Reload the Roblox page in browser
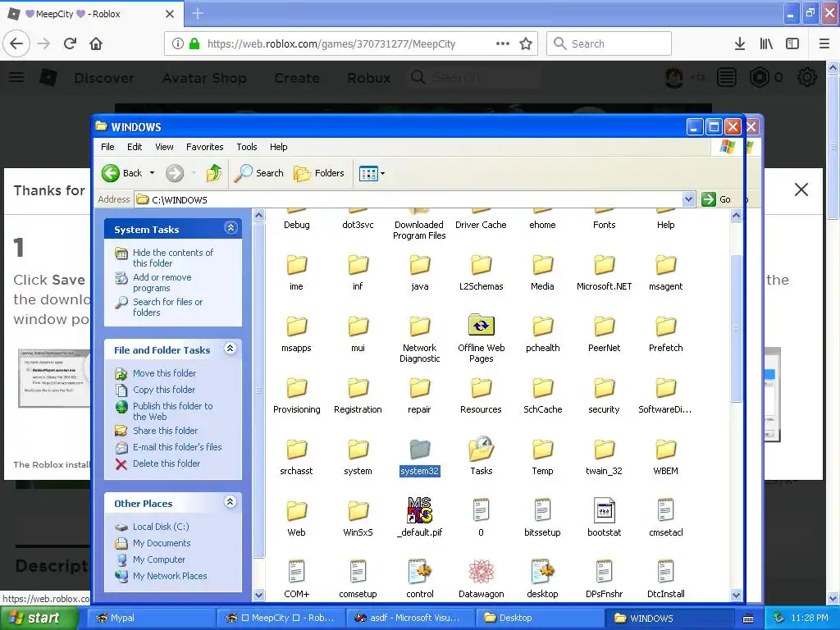The width and height of the screenshot is (840, 630). click(71, 43)
